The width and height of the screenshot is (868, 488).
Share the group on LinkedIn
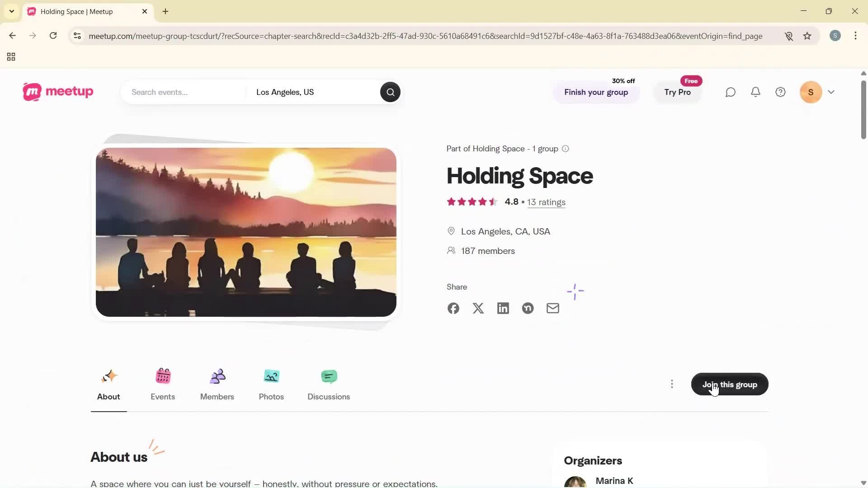(x=503, y=308)
